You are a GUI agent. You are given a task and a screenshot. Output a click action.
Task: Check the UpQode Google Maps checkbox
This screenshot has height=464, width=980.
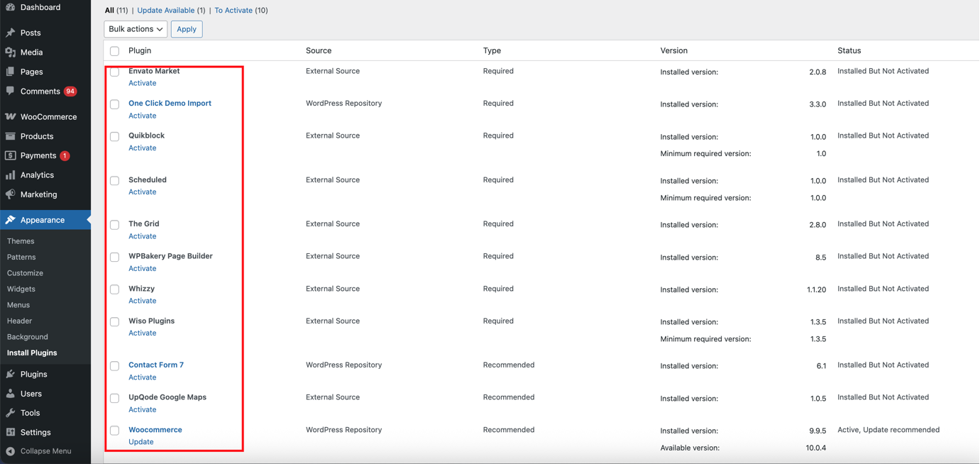click(114, 398)
